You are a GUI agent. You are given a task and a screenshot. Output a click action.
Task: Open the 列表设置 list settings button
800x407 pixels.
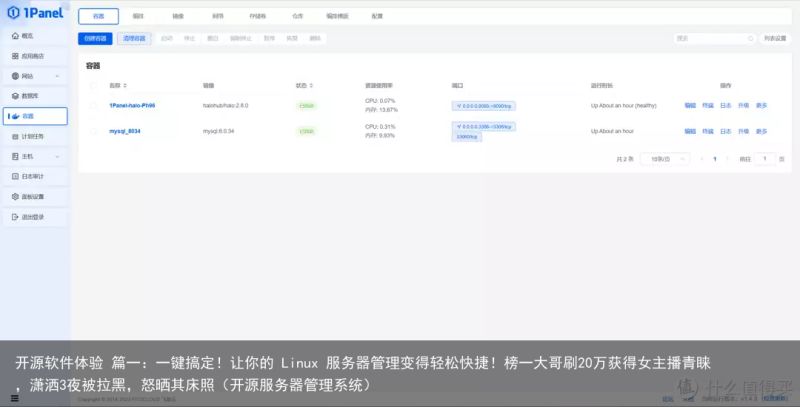click(x=775, y=38)
